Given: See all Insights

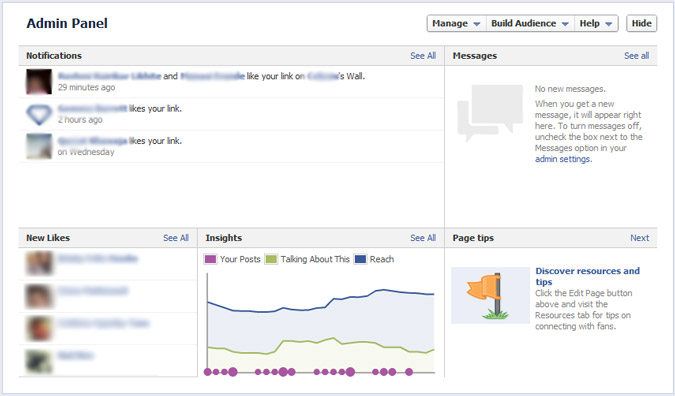Looking at the screenshot, I should click(x=423, y=238).
